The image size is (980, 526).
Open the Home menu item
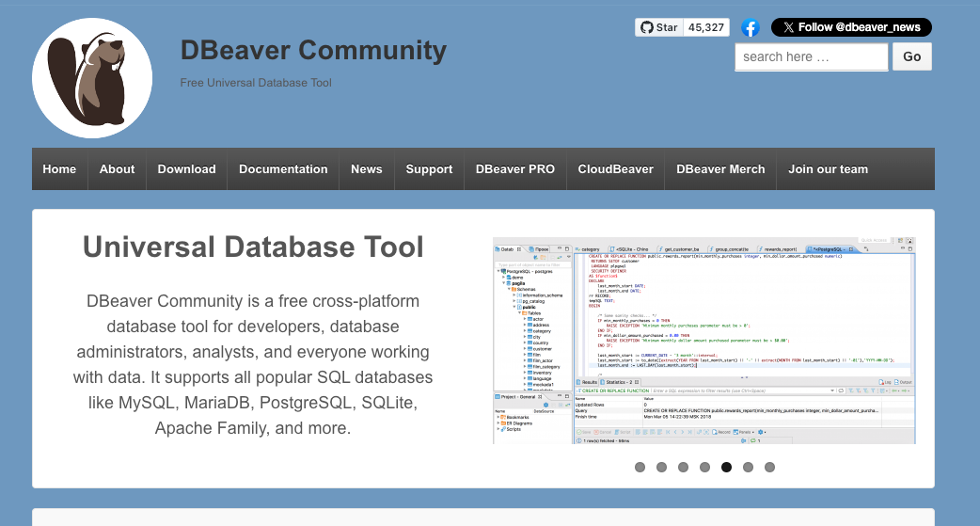[59, 168]
